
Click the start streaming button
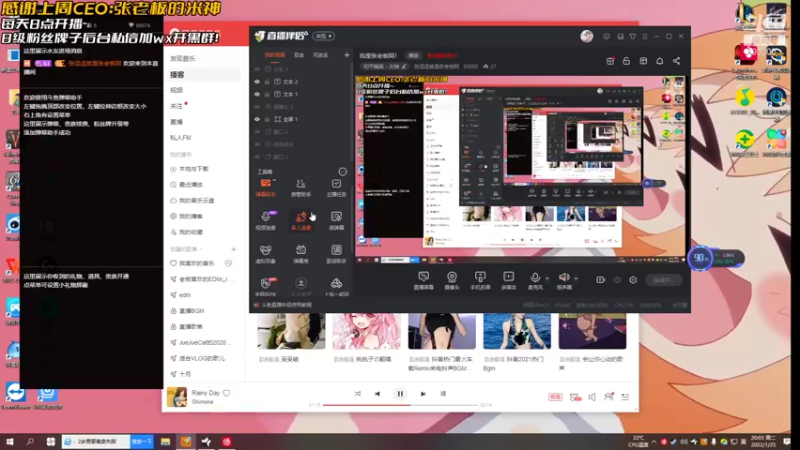coord(664,280)
